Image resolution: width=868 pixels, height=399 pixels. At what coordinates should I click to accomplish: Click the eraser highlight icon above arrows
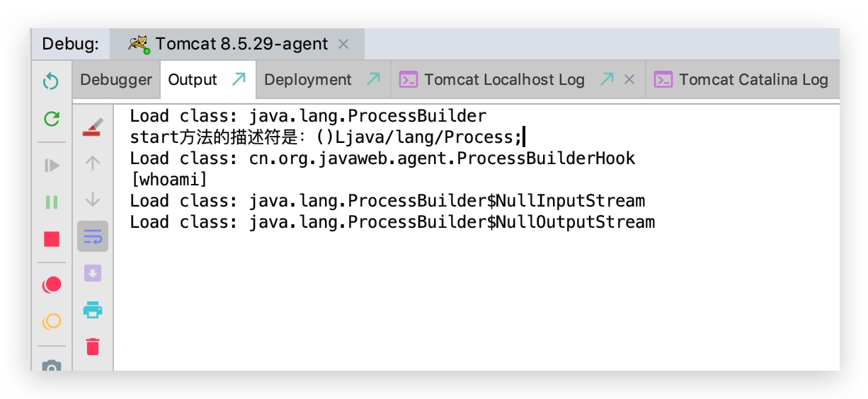click(x=93, y=127)
